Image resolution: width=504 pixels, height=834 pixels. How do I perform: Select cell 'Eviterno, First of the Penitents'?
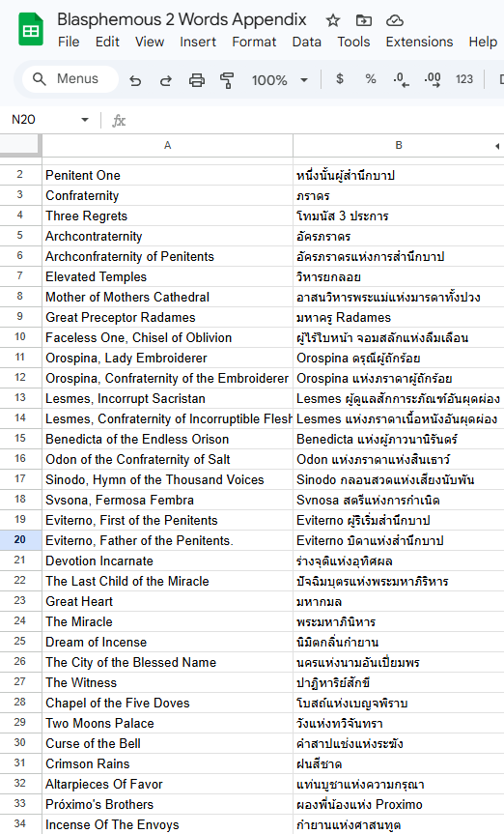167,520
